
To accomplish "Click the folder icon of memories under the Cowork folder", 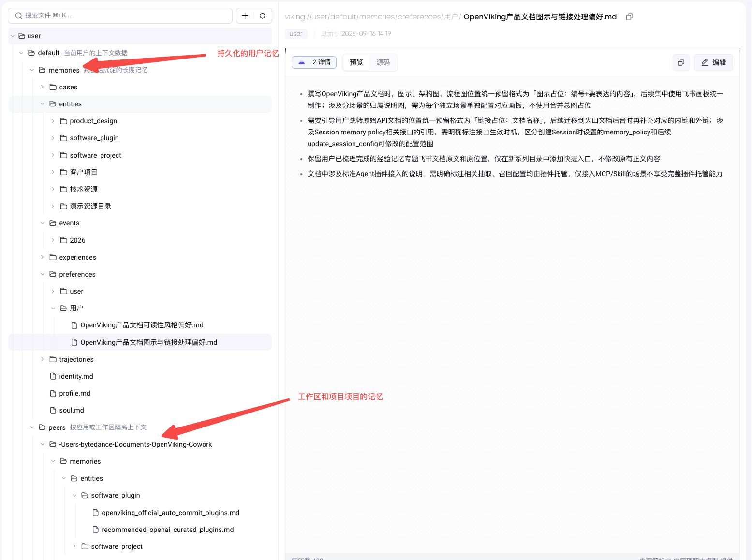I will point(63,461).
